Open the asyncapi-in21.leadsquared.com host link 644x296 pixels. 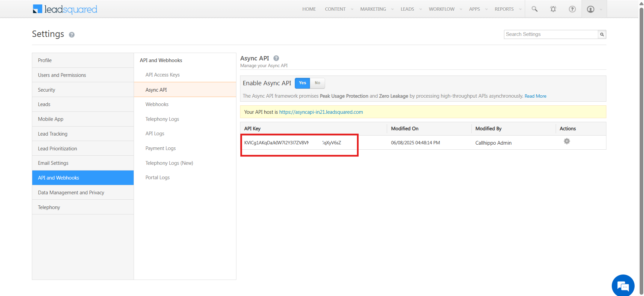(321, 112)
